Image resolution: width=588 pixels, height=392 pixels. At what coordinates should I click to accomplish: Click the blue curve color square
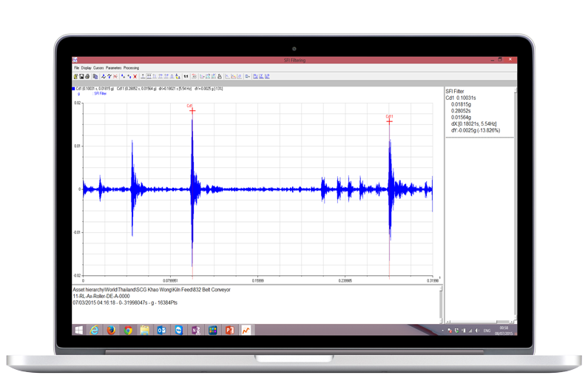point(73,89)
